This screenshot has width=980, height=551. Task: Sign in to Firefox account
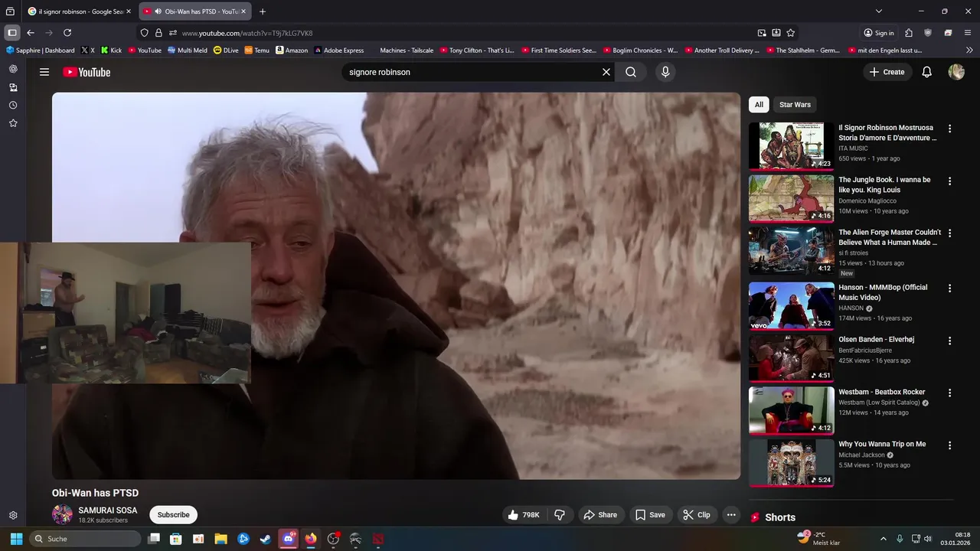pos(879,33)
